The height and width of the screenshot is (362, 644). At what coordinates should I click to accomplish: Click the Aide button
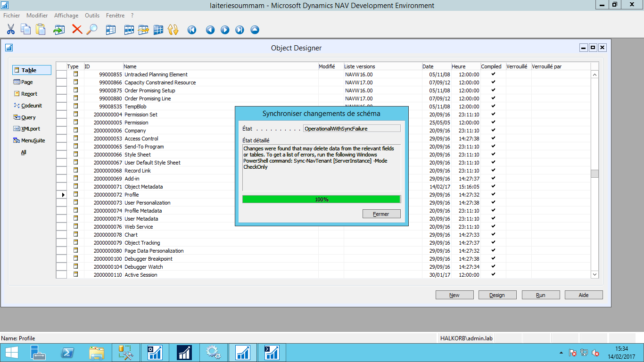click(584, 295)
